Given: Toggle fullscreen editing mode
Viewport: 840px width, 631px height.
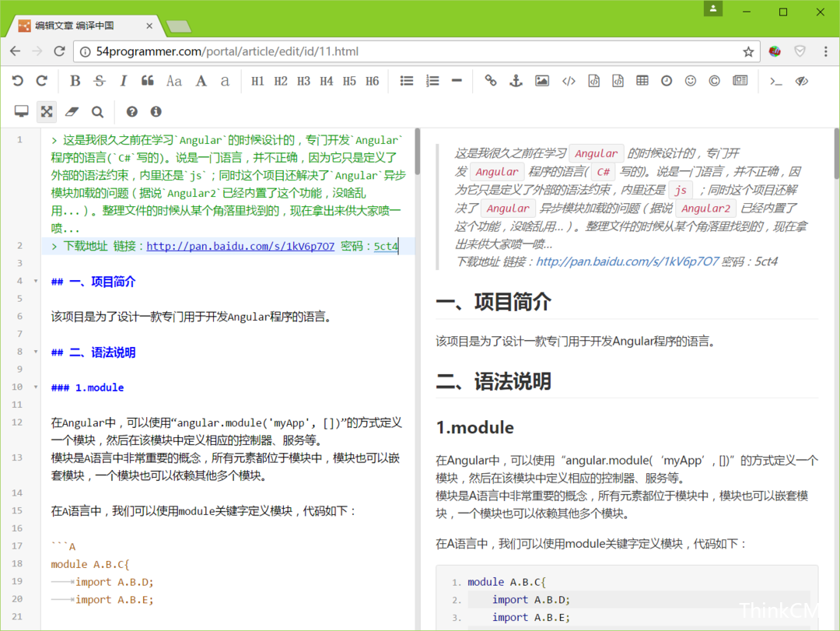Looking at the screenshot, I should click(x=47, y=111).
